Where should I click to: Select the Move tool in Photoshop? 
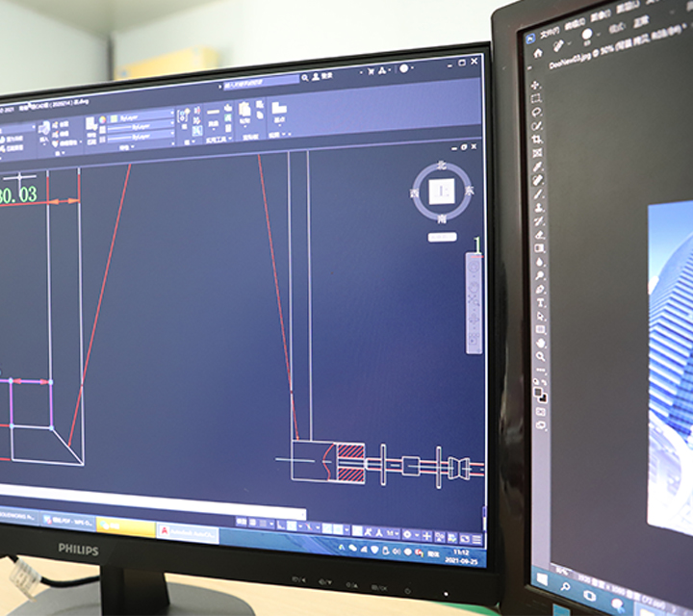pyautogui.click(x=535, y=84)
